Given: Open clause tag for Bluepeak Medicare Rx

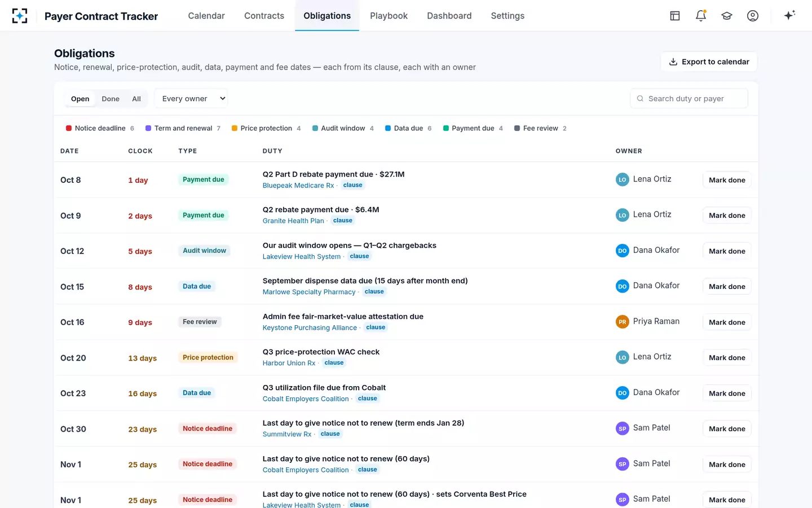Looking at the screenshot, I should (353, 185).
